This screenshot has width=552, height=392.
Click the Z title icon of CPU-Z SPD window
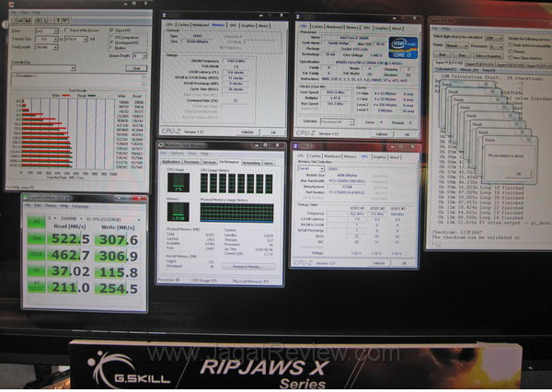295,145
